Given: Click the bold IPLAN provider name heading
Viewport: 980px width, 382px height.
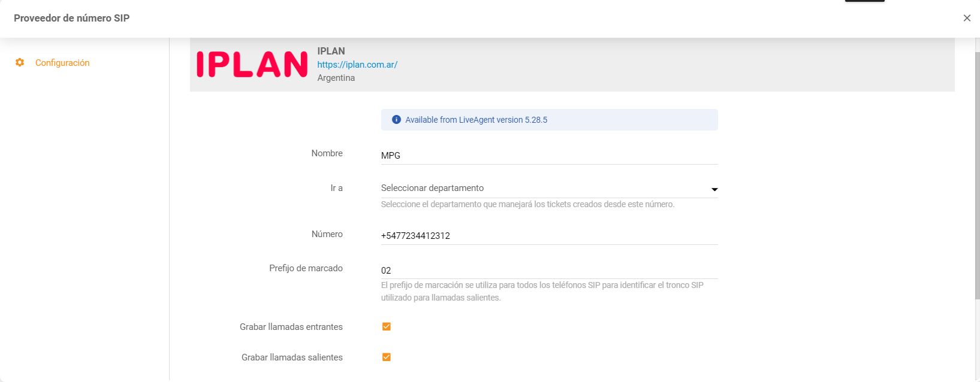Looking at the screenshot, I should (331, 51).
